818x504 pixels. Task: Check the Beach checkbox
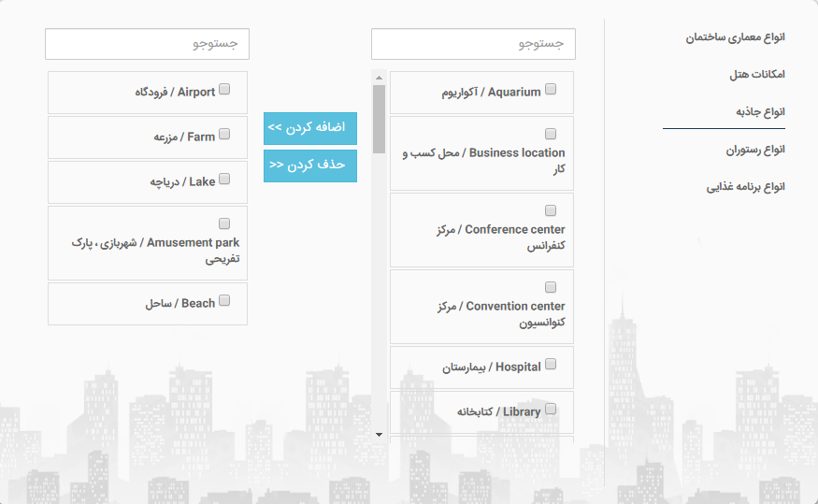(x=224, y=300)
